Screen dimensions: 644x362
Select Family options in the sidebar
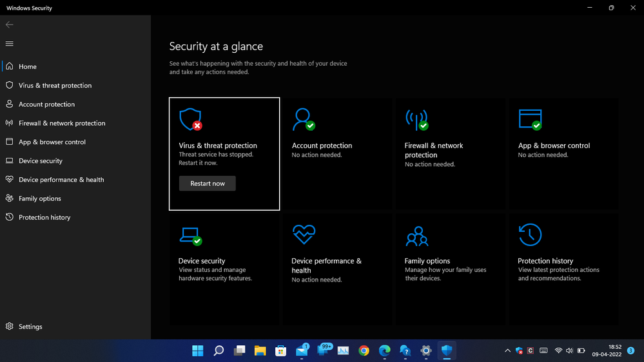(x=75, y=198)
